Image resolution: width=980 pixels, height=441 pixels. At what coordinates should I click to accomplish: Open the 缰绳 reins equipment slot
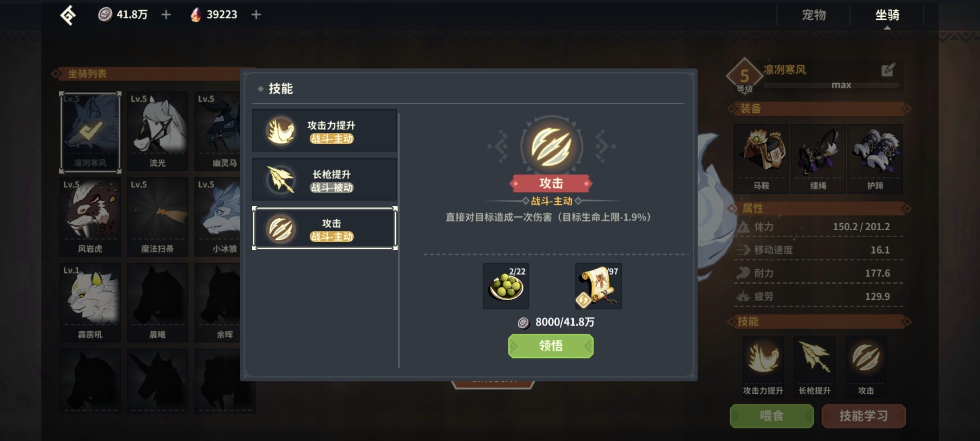[x=818, y=158]
